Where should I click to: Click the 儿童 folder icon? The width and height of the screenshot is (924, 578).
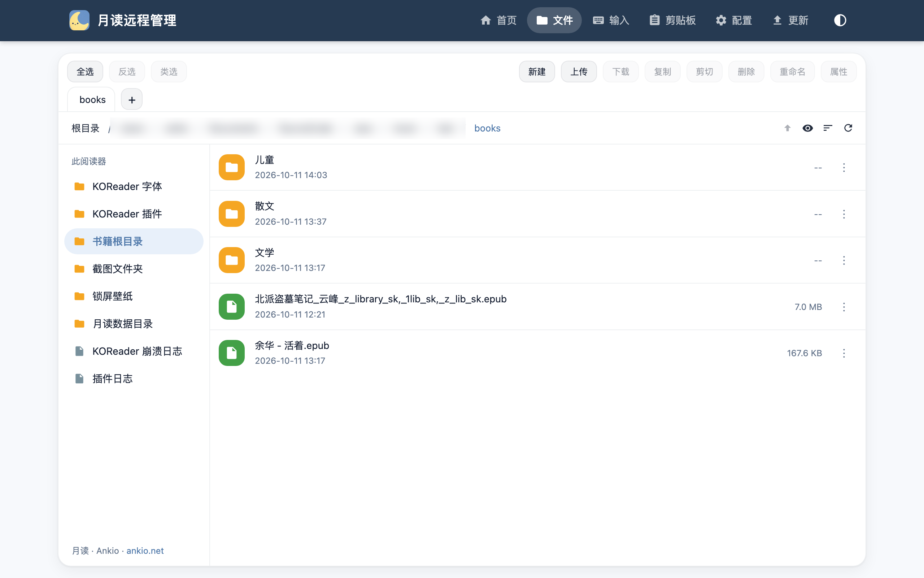pyautogui.click(x=232, y=167)
